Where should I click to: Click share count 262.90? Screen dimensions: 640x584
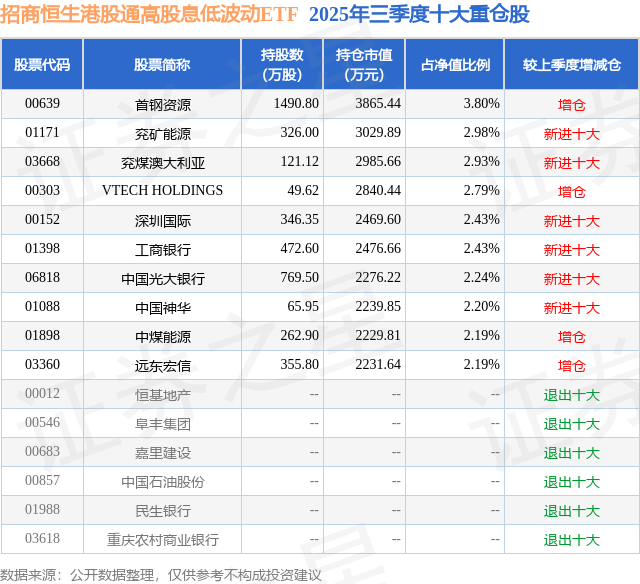click(x=299, y=335)
